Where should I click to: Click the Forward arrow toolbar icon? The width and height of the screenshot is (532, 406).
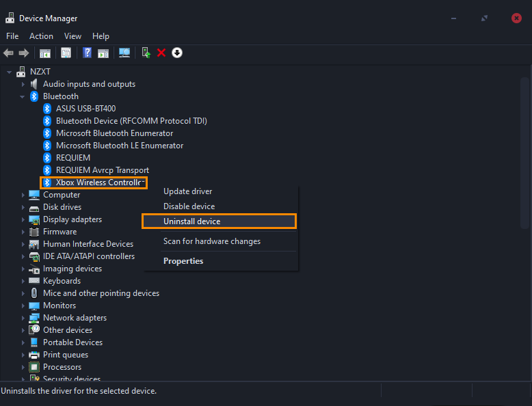24,53
